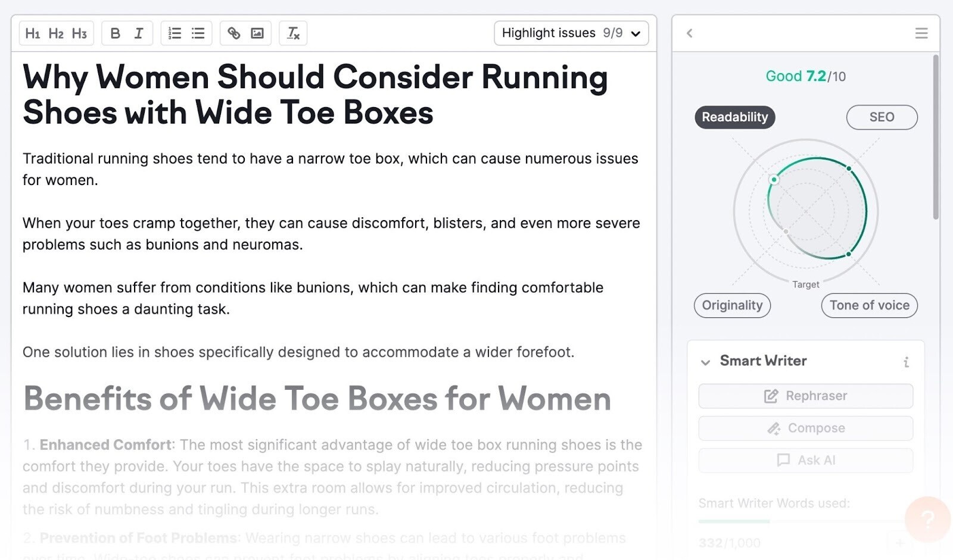Apply Heading 3 style
The height and width of the screenshot is (560, 953).
pos(79,33)
